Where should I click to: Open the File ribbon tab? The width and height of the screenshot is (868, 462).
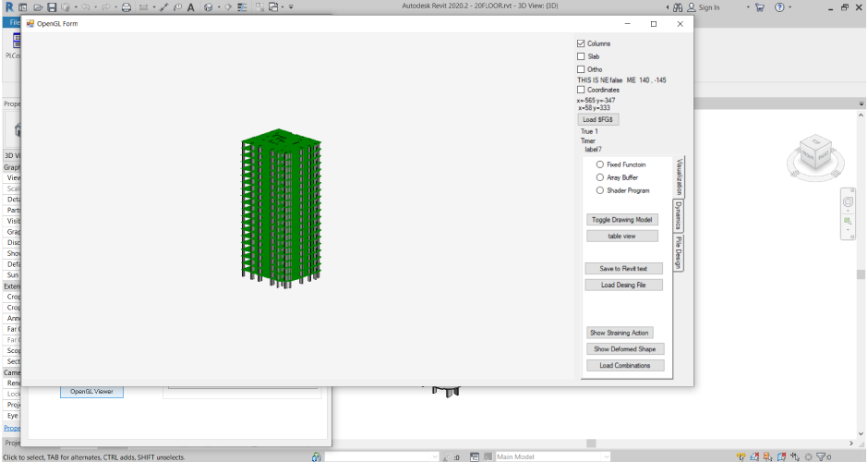tap(14, 22)
